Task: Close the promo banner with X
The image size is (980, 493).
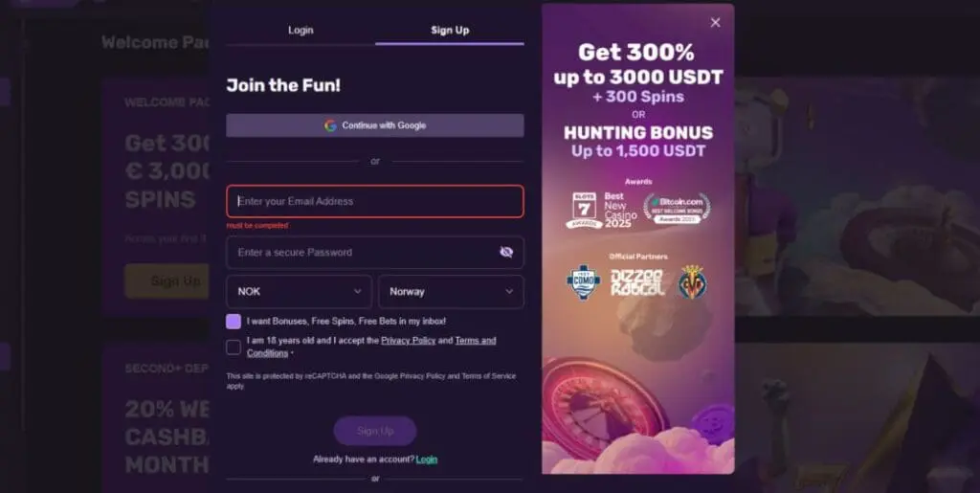Action: click(x=715, y=22)
